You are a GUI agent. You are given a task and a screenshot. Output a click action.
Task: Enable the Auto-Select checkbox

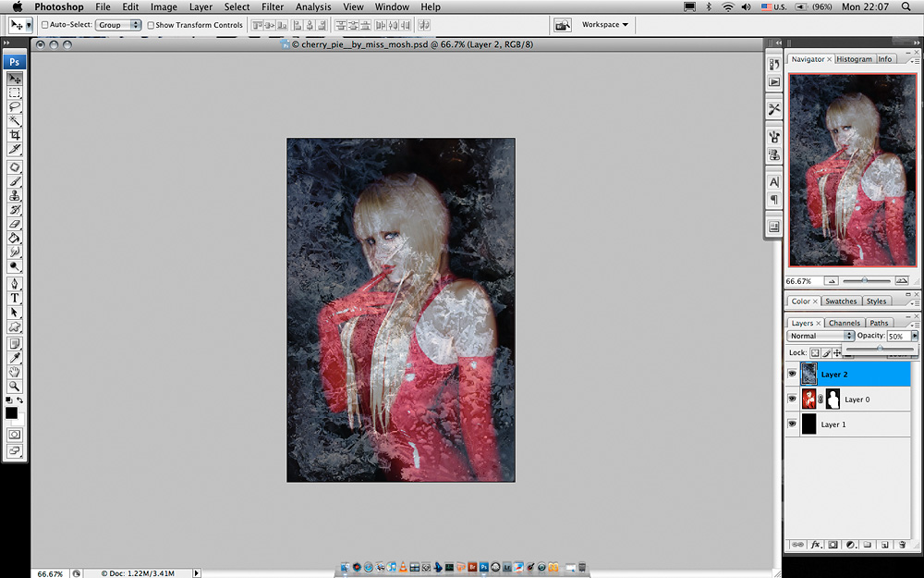(44, 25)
